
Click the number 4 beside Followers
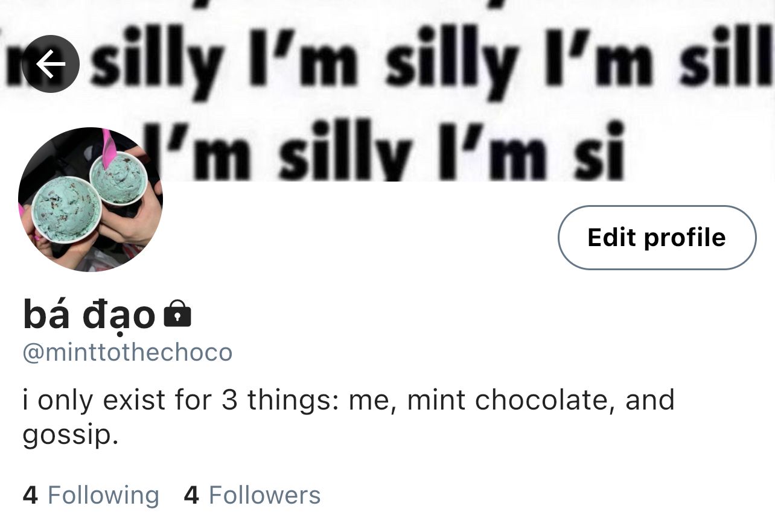click(x=191, y=495)
